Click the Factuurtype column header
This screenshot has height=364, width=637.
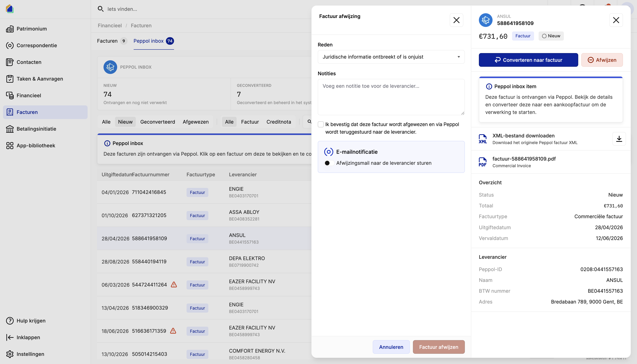click(x=201, y=174)
